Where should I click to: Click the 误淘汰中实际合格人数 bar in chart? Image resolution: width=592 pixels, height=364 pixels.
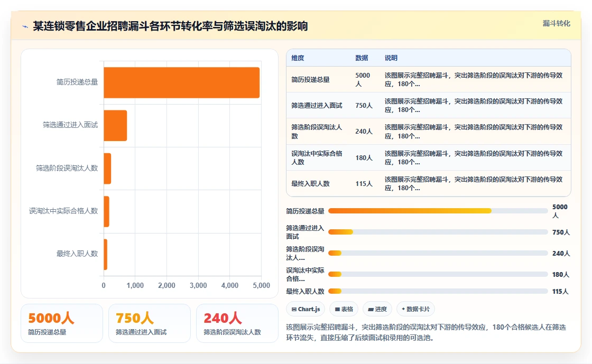click(x=106, y=212)
